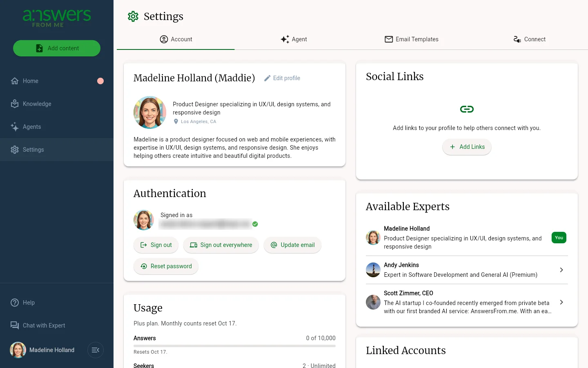Expand Andy Jenkins expert via chevron
Image resolution: width=588 pixels, height=368 pixels.
pos(561,270)
